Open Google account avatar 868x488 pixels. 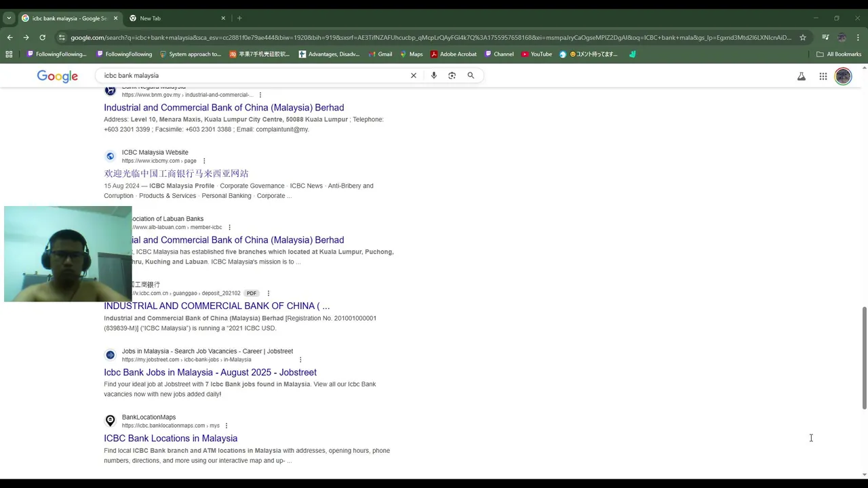(x=843, y=76)
